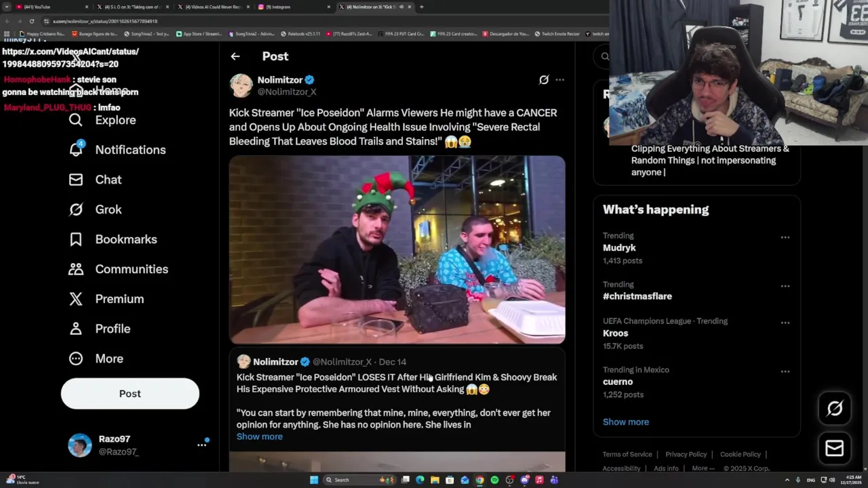The height and width of the screenshot is (488, 868).
Task: Click Show more under trending list
Action: coord(626,422)
